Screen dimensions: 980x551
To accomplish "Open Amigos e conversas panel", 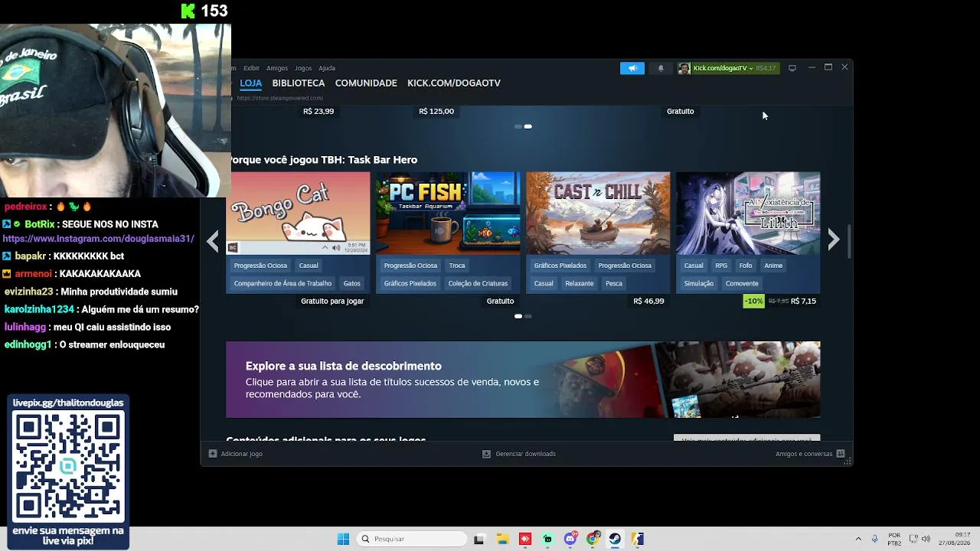I will coord(804,454).
